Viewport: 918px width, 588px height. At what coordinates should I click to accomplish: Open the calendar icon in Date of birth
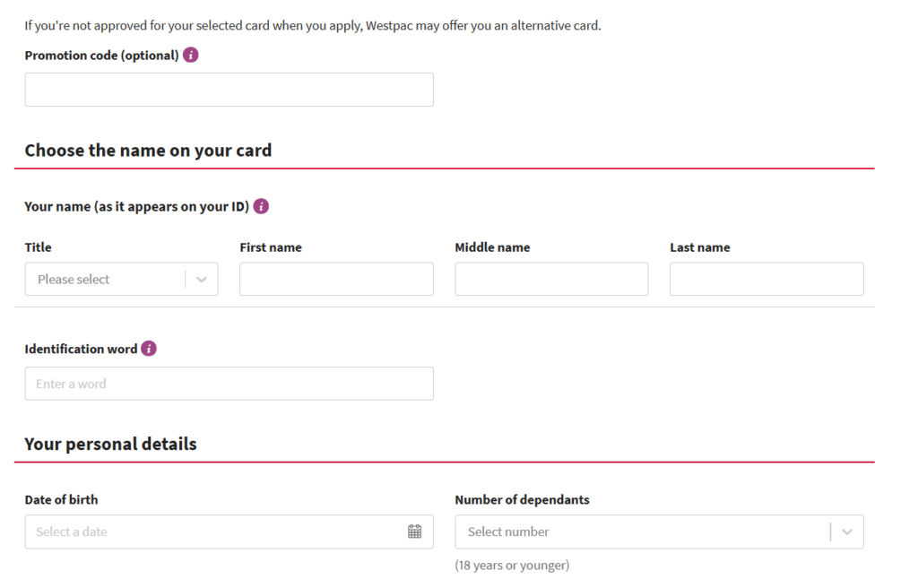pyautogui.click(x=414, y=532)
